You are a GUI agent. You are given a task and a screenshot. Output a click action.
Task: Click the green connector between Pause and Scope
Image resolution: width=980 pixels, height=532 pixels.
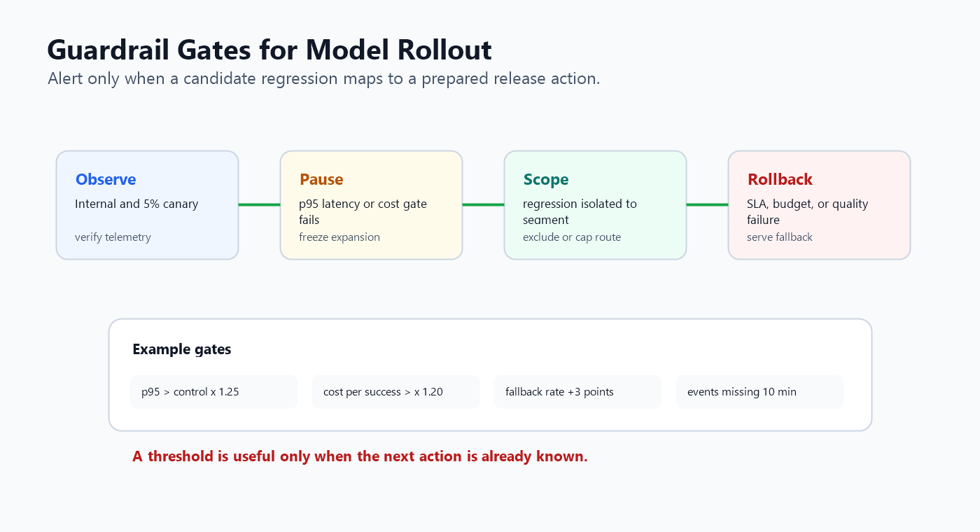483,204
